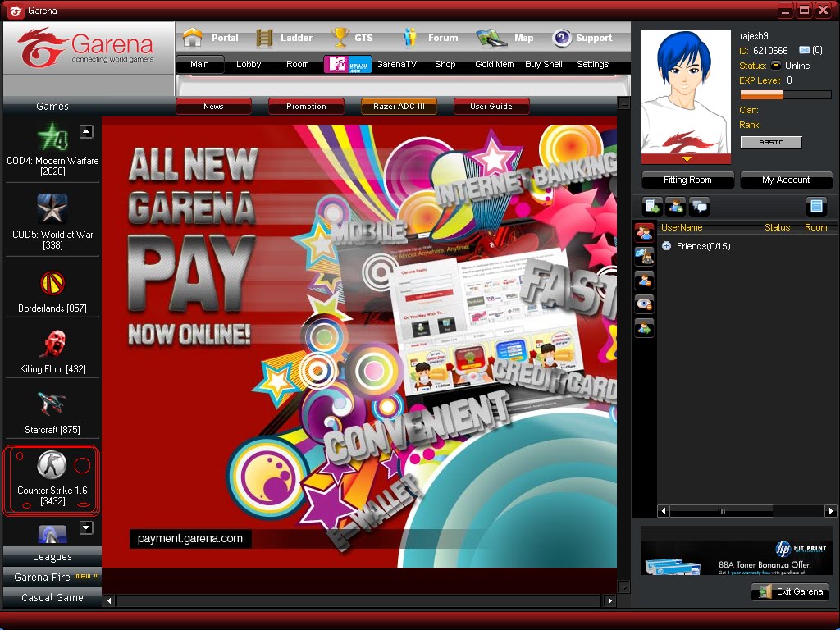Screen dimensions: 840x630
Task: Open the Buy Shell tab
Action: 543,64
